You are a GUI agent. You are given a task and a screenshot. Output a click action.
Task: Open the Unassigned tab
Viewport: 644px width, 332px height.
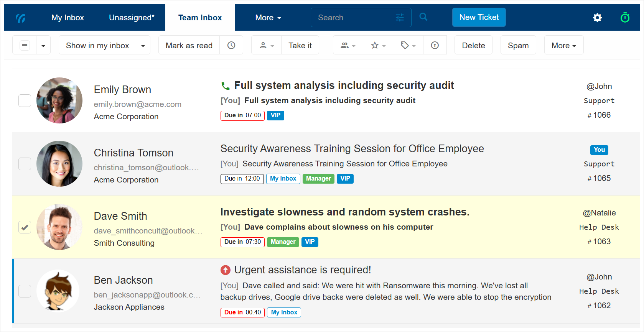(x=132, y=18)
